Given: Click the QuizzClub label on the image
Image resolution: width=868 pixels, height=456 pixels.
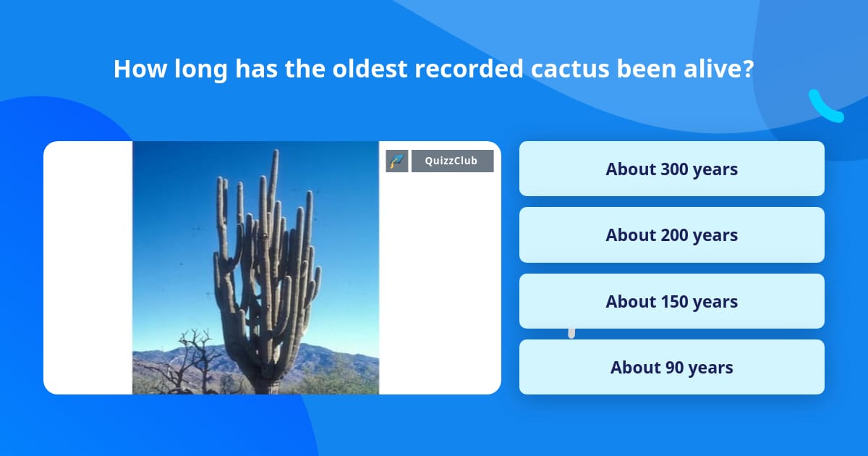Looking at the screenshot, I should click(452, 161).
